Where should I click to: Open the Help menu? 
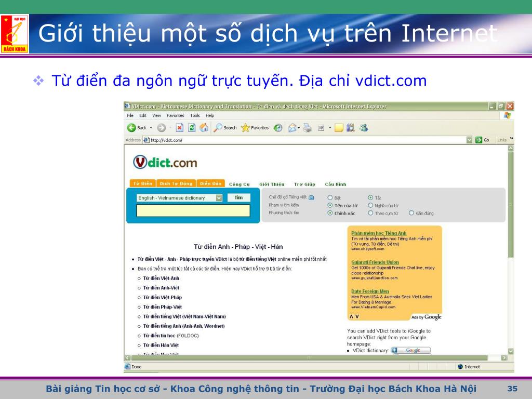[210, 116]
